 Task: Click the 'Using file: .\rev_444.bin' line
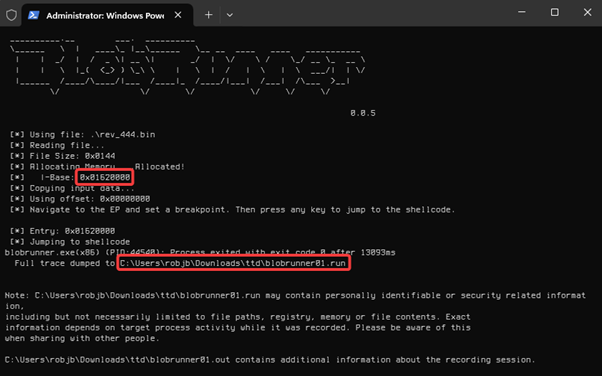click(x=83, y=134)
